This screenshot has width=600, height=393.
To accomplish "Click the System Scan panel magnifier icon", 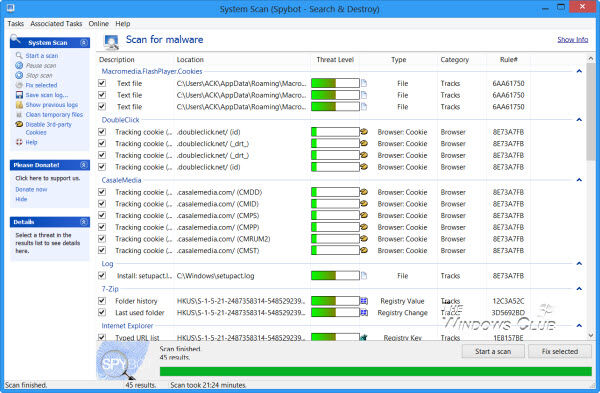I will [x=16, y=39].
